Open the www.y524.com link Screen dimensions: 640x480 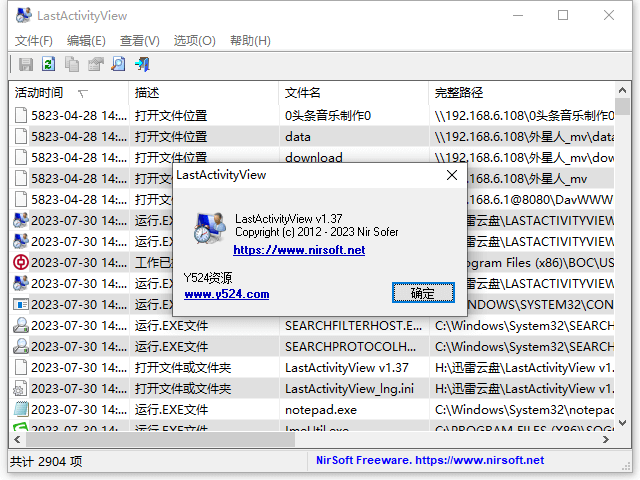227,294
